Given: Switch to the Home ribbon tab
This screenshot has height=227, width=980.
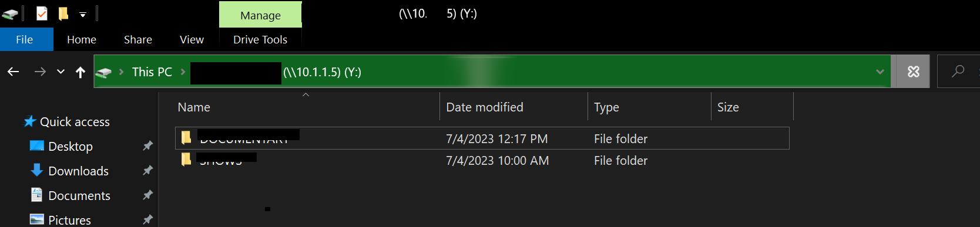Looking at the screenshot, I should point(82,39).
